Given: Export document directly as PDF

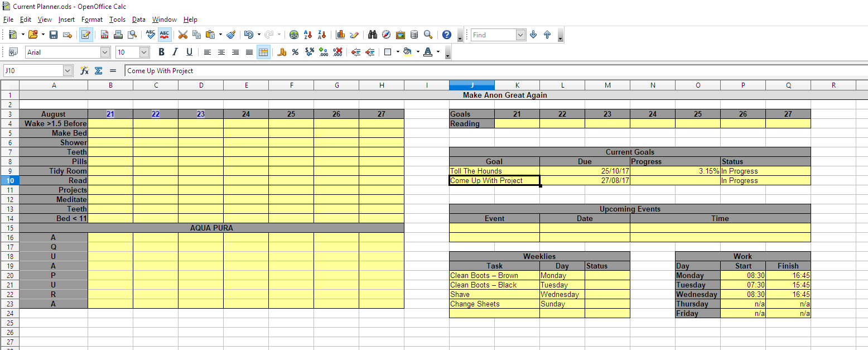Looking at the screenshot, I should [105, 35].
